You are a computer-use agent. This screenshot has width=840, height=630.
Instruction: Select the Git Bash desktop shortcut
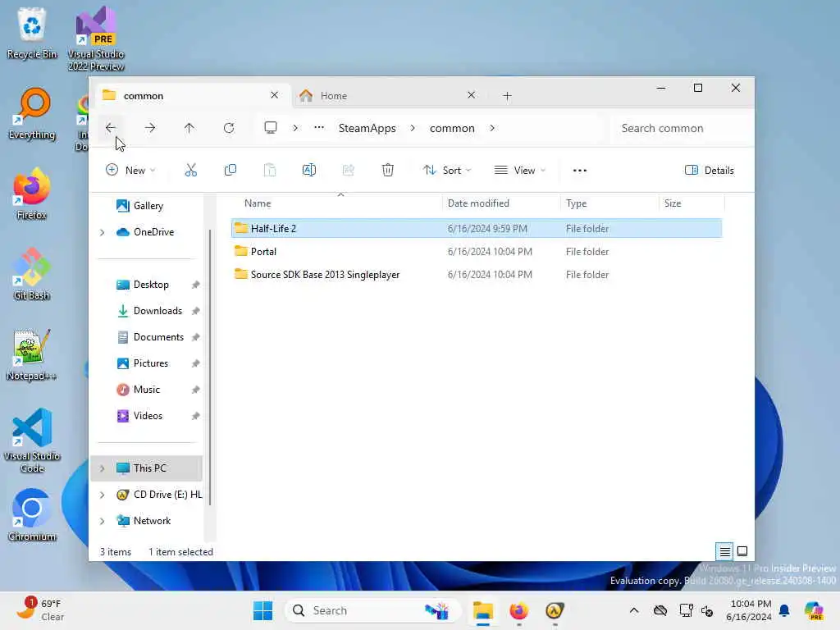[x=32, y=274]
